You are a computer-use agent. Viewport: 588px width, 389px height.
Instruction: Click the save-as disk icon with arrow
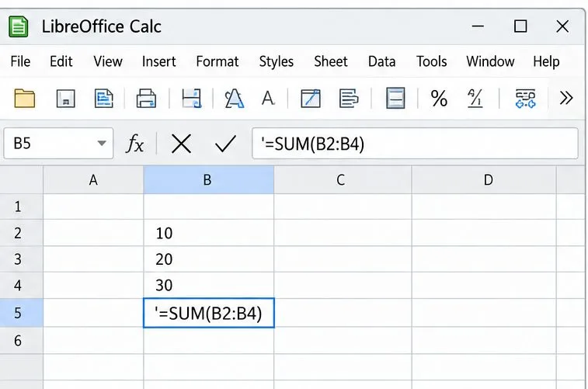point(192,99)
